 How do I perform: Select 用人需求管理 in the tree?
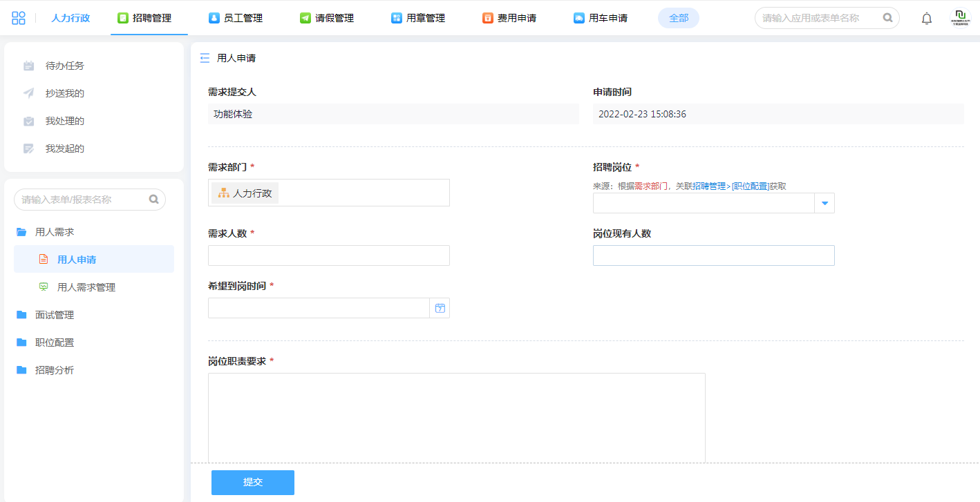point(86,287)
